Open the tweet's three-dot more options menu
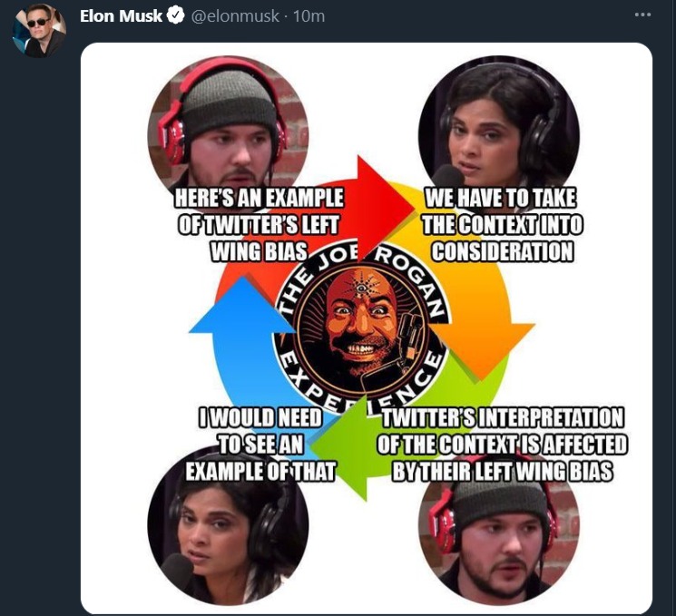 [642, 15]
